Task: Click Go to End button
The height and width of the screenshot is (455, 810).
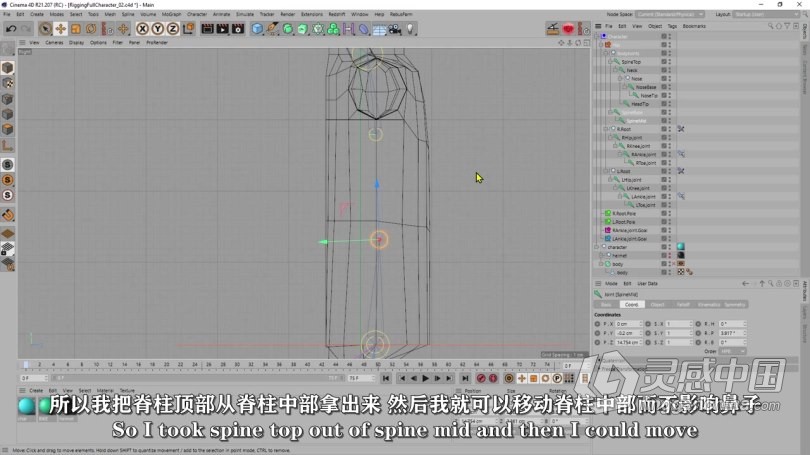Action: click(465, 379)
